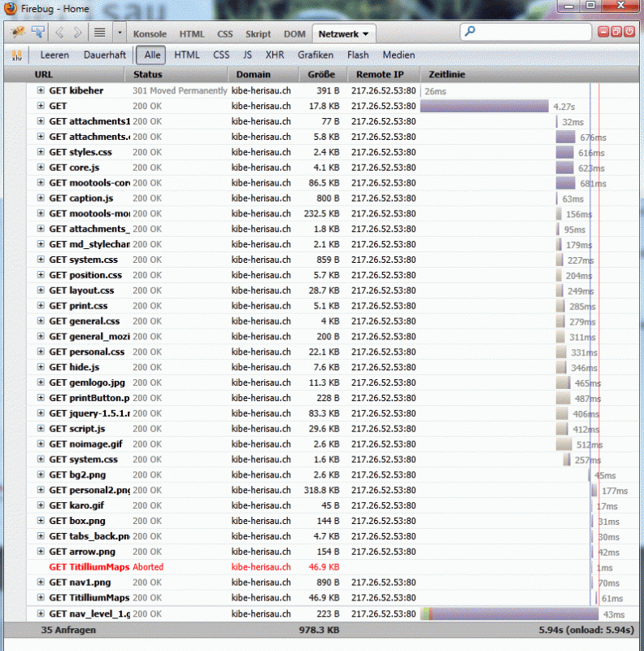Click the XHR break icon in the filter bar
Viewport: 644px width, 651px height.
(x=17, y=55)
